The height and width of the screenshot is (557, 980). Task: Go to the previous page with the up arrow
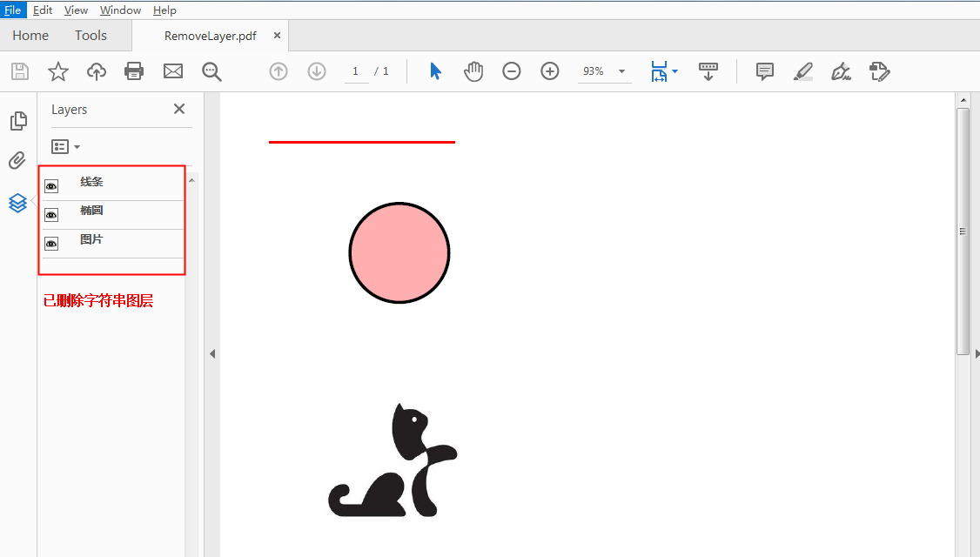pos(279,71)
